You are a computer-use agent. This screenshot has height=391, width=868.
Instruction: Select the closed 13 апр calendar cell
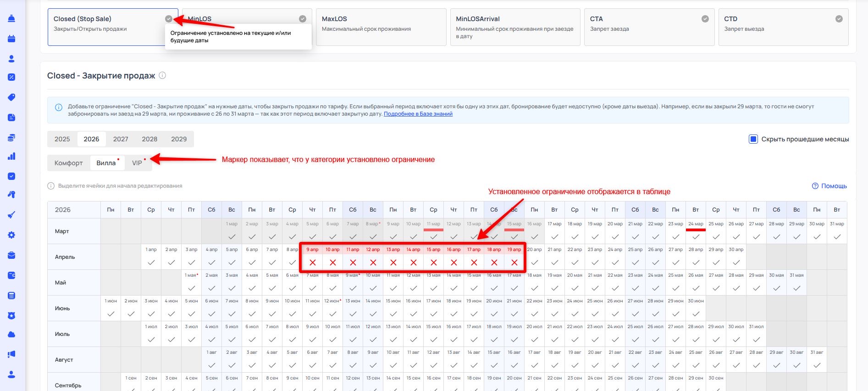pyautogui.click(x=393, y=258)
